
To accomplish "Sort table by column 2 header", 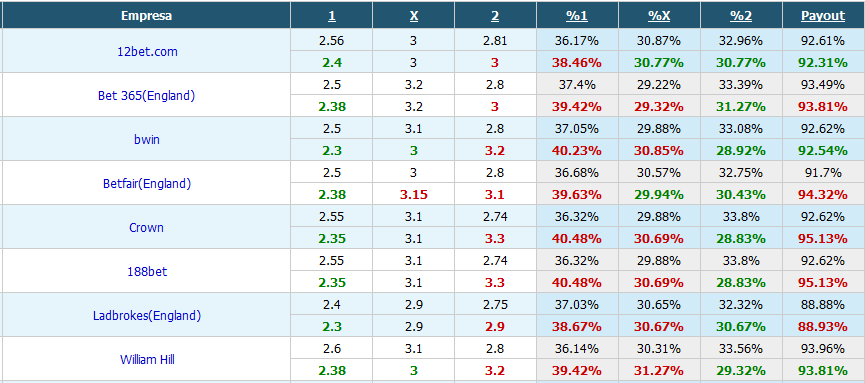I will click(495, 16).
